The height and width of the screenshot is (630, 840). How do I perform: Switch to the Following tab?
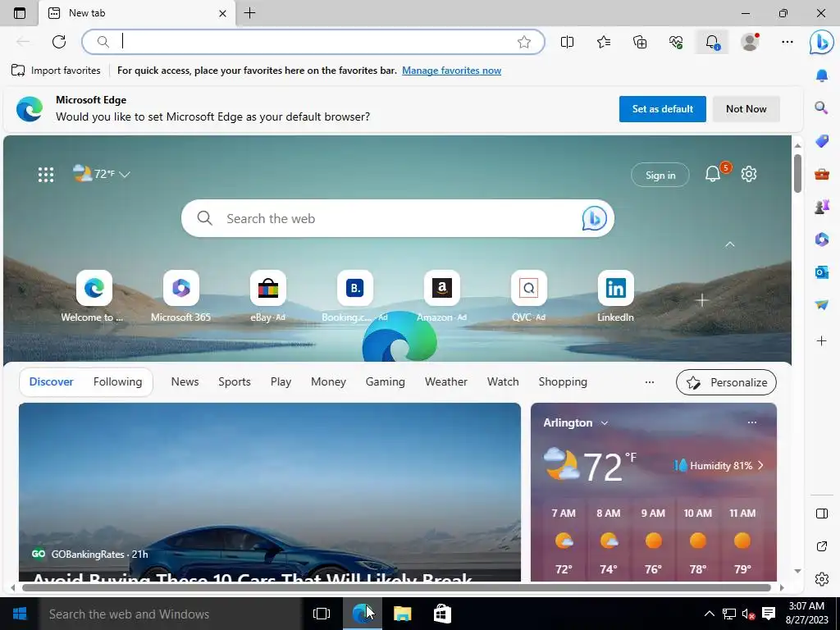coord(118,382)
